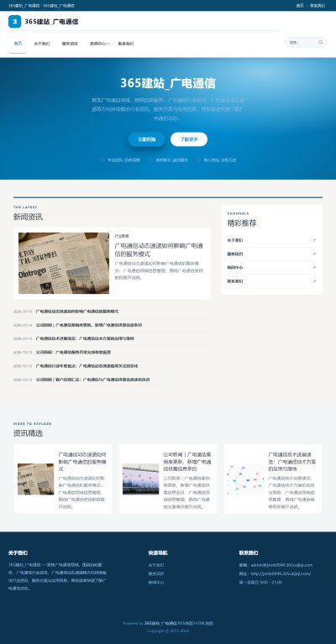Click the 新闻资讯 section heading
Viewport: 336px width, 644px height.
click(x=28, y=217)
